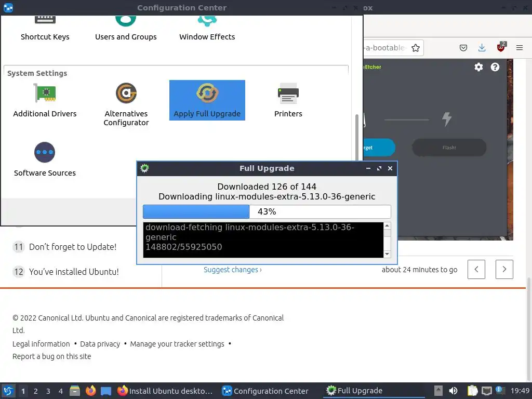Click 'about 24 minutes to go' text

coord(419,270)
